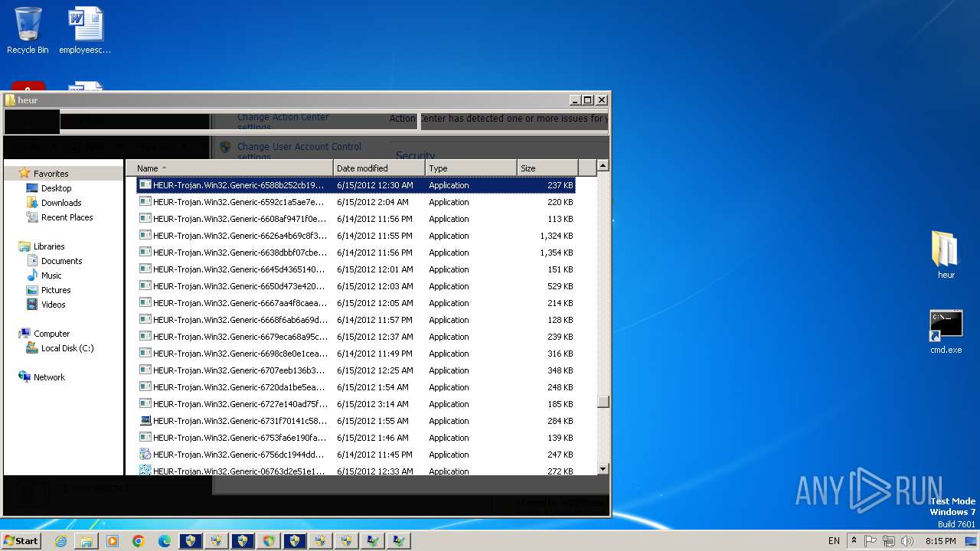Image resolution: width=980 pixels, height=551 pixels.
Task: Click the 8:15 PM system clock
Action: click(940, 541)
